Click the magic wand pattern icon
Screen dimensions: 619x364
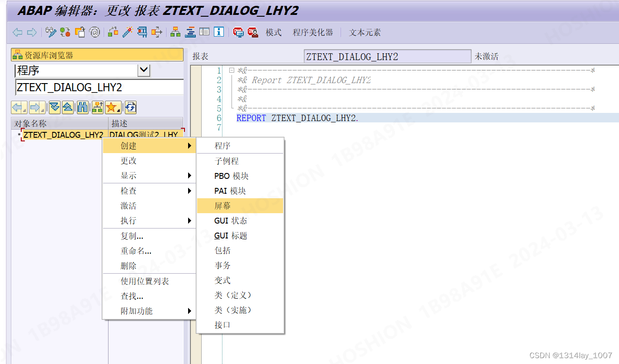point(127,32)
